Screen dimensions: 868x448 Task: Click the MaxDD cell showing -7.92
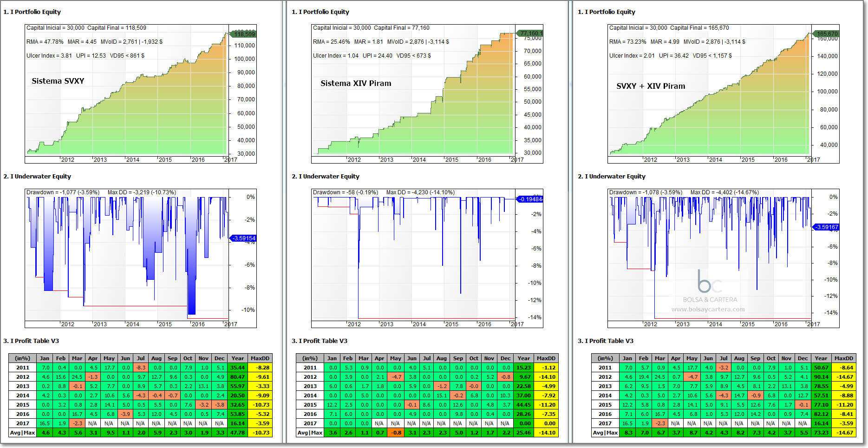(x=546, y=395)
